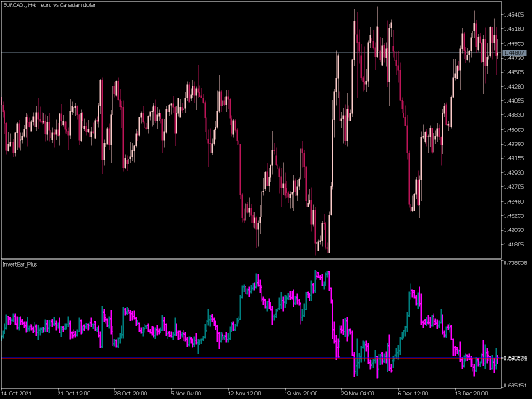Click the 13 Dec 20:00 time label
Viewport: 532px width, 399px height.
pos(471,393)
